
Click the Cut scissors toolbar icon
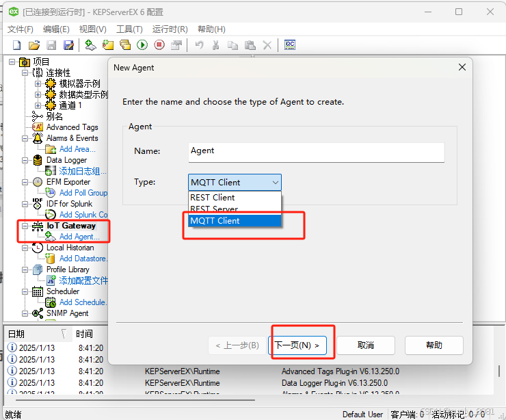[x=216, y=45]
